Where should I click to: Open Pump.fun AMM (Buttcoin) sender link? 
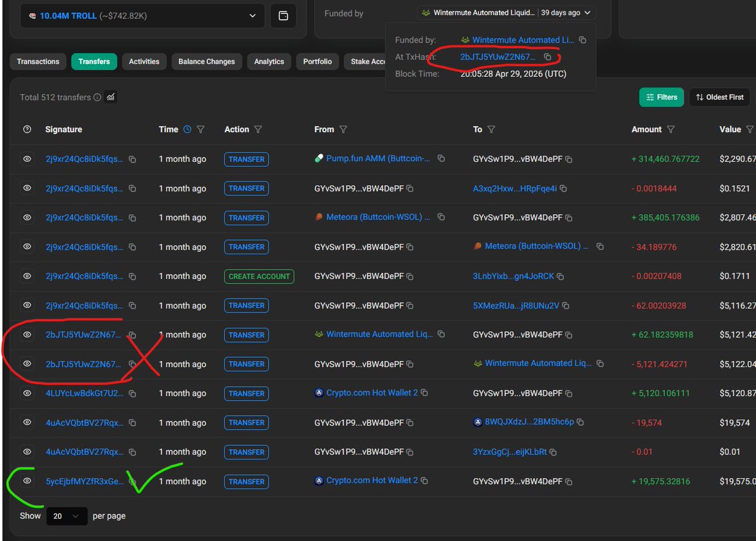378,159
